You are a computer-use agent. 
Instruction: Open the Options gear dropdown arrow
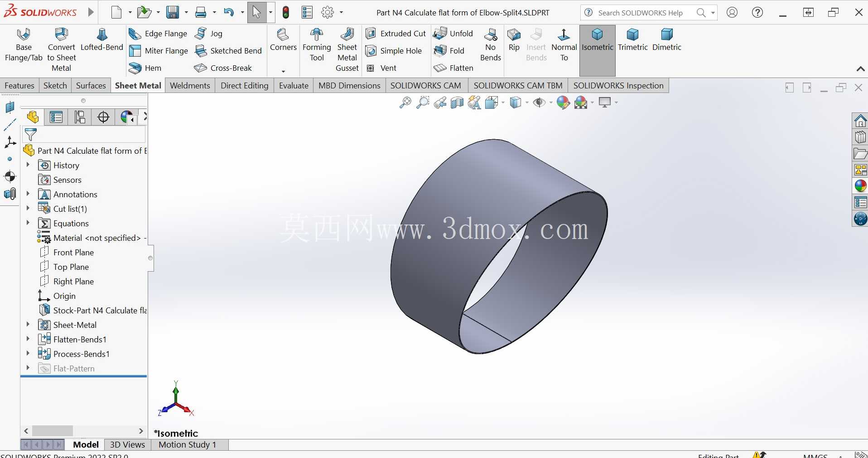coord(341,13)
